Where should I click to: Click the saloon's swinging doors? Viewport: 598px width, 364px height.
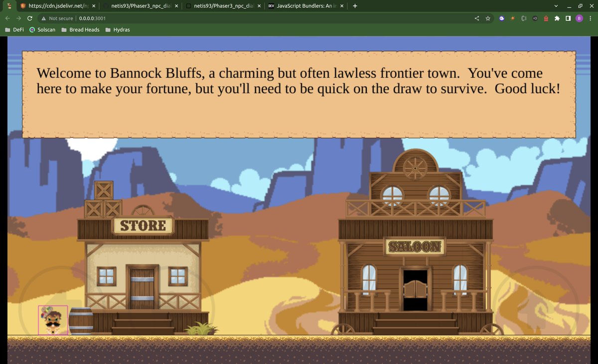(415, 289)
